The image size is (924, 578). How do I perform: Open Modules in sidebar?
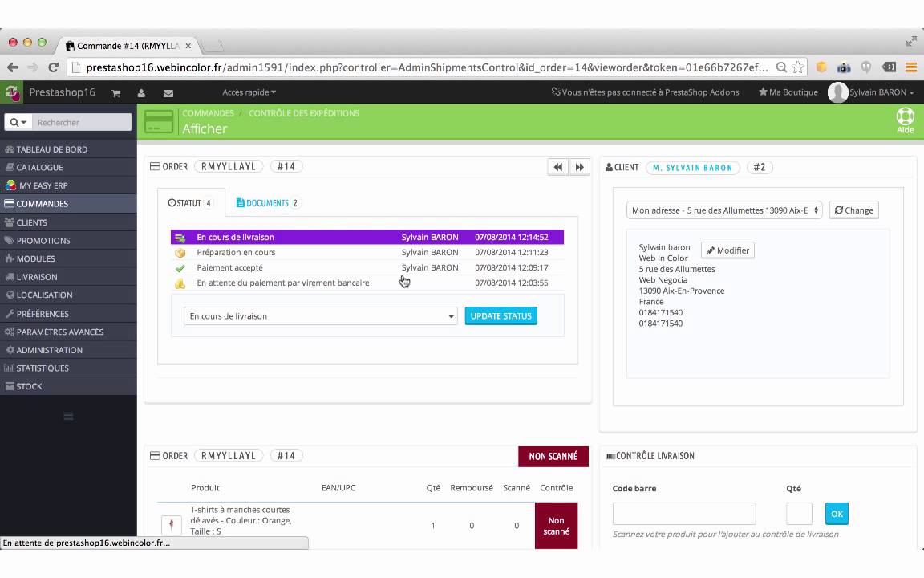pos(68,258)
